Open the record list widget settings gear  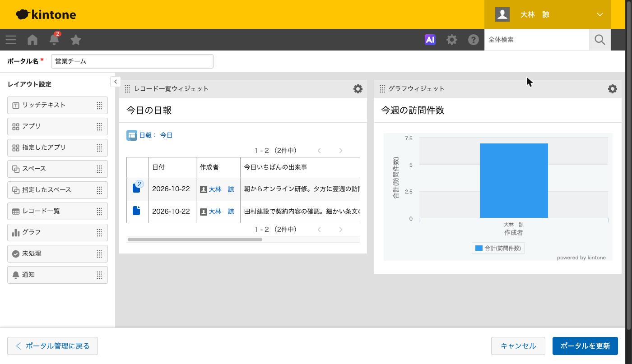coord(358,89)
